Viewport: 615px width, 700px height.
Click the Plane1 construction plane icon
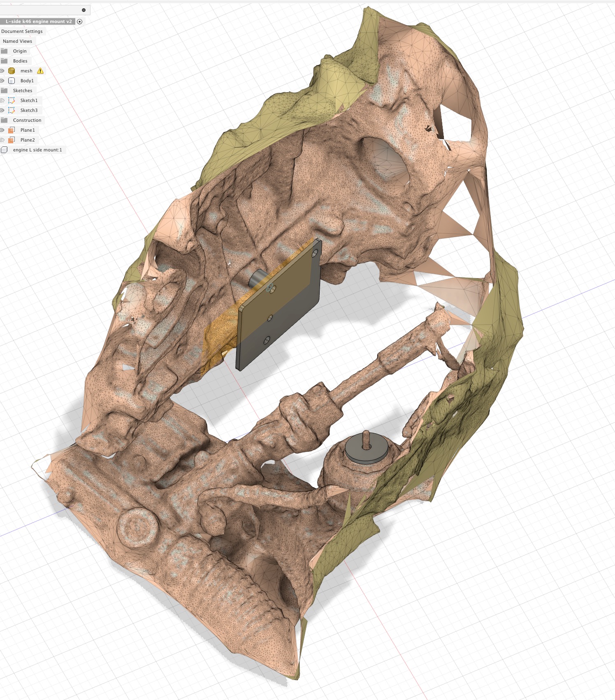pyautogui.click(x=12, y=130)
